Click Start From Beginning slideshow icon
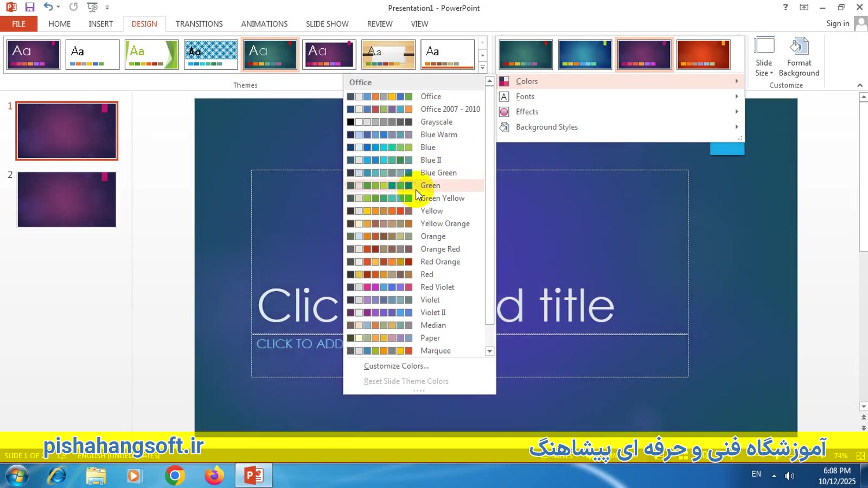 point(92,7)
